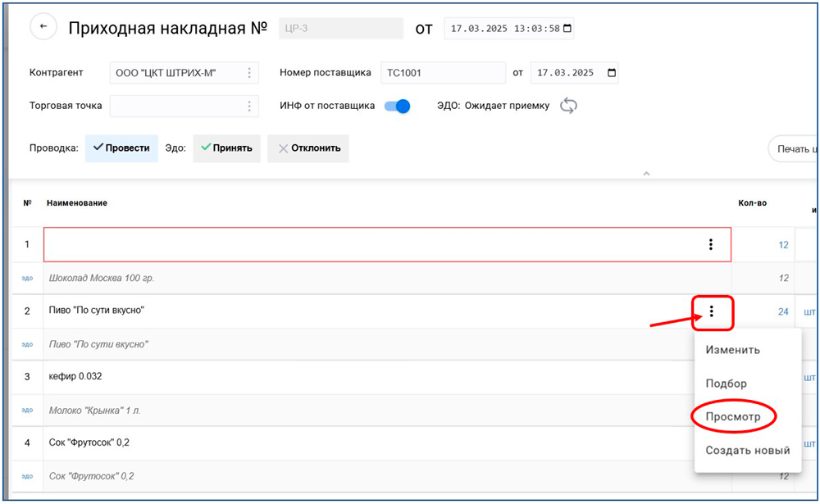Open calendar icon in invoice datetime field
Screen dimensions: 820x504
tap(567, 29)
